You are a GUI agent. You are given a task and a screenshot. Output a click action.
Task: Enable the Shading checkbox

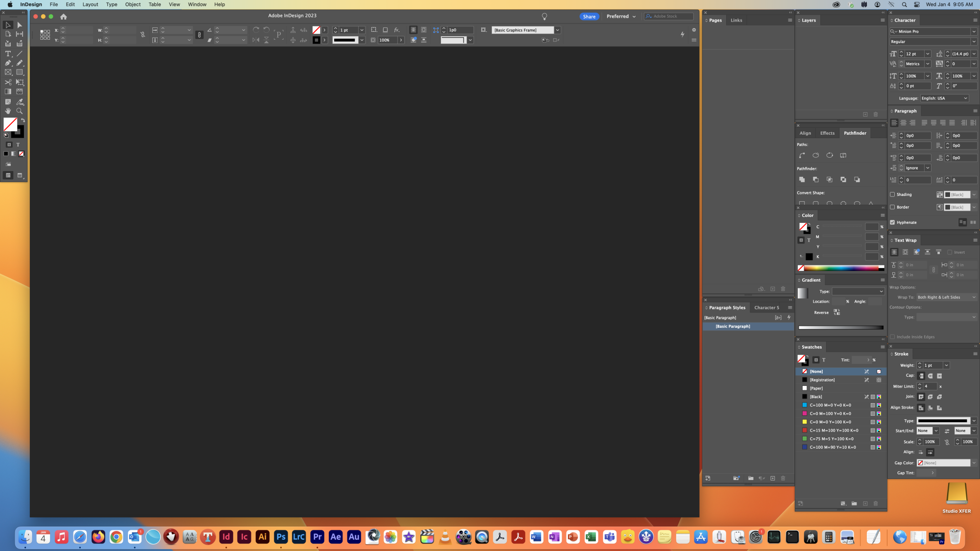892,194
